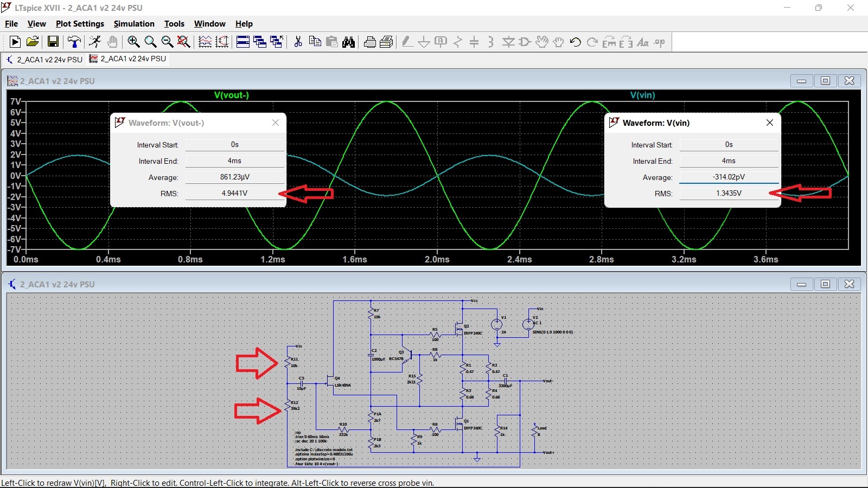Click the green V(vout-) trace label
Screen dimensions: 868x488
[232, 95]
